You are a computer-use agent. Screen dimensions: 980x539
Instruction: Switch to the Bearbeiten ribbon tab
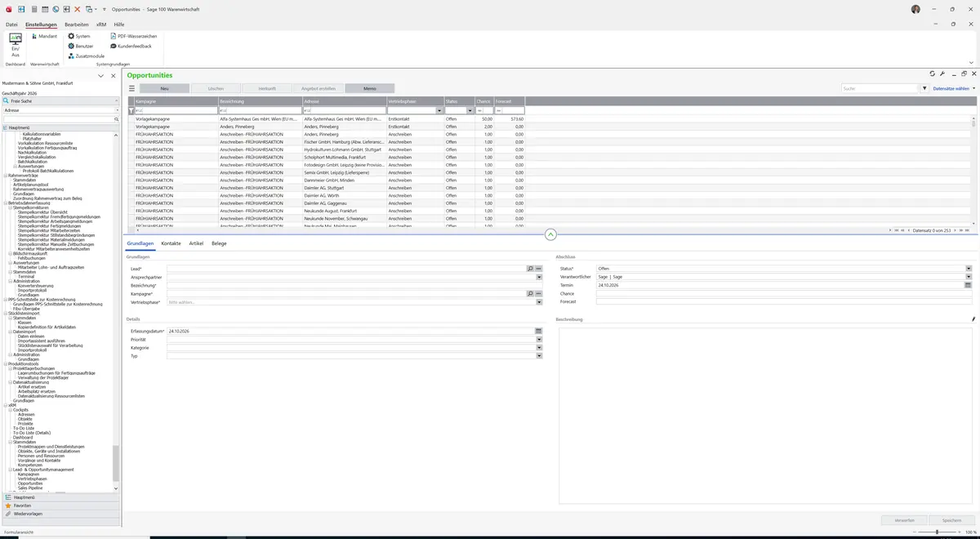click(x=77, y=24)
